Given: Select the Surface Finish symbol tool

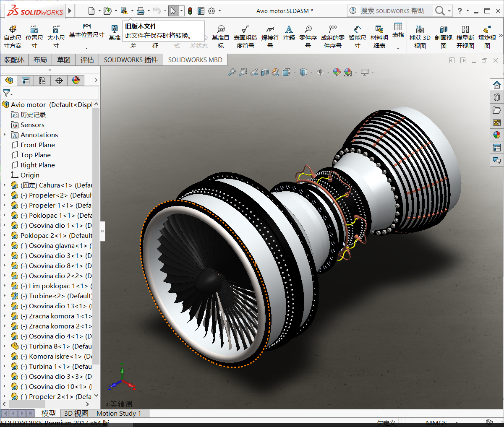Looking at the screenshot, I should point(245,36).
